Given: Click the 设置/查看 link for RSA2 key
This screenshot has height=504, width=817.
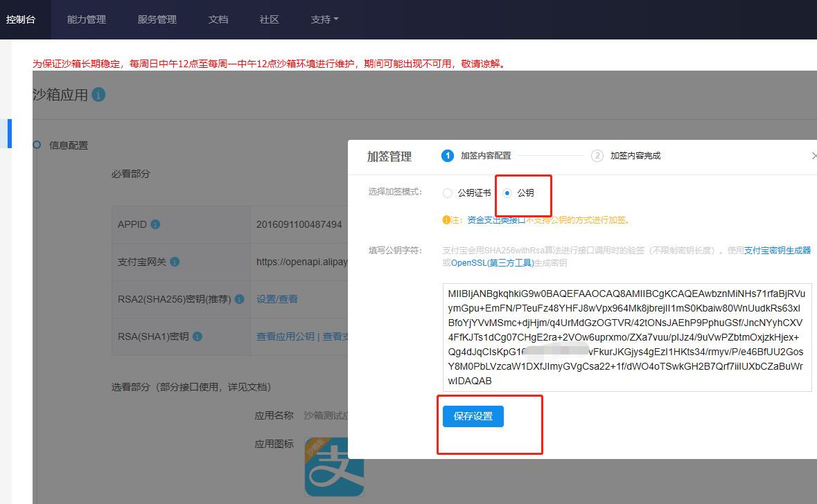Looking at the screenshot, I should pos(277,299).
